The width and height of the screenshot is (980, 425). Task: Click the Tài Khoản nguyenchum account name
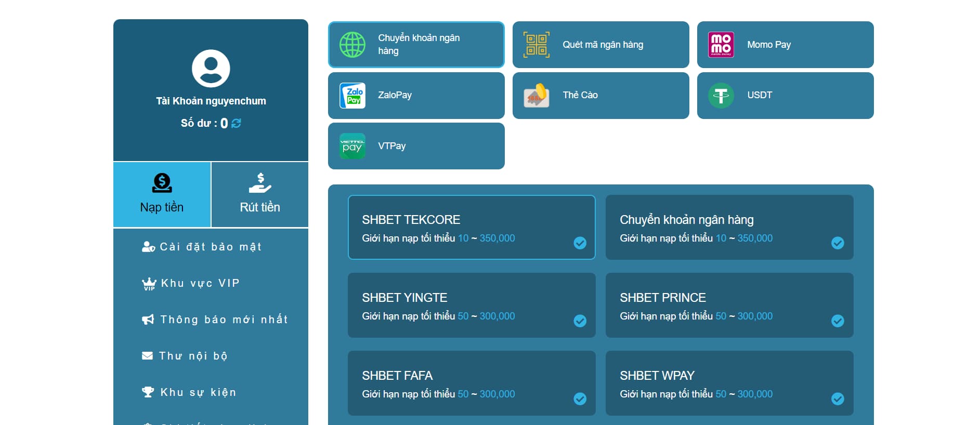211,101
